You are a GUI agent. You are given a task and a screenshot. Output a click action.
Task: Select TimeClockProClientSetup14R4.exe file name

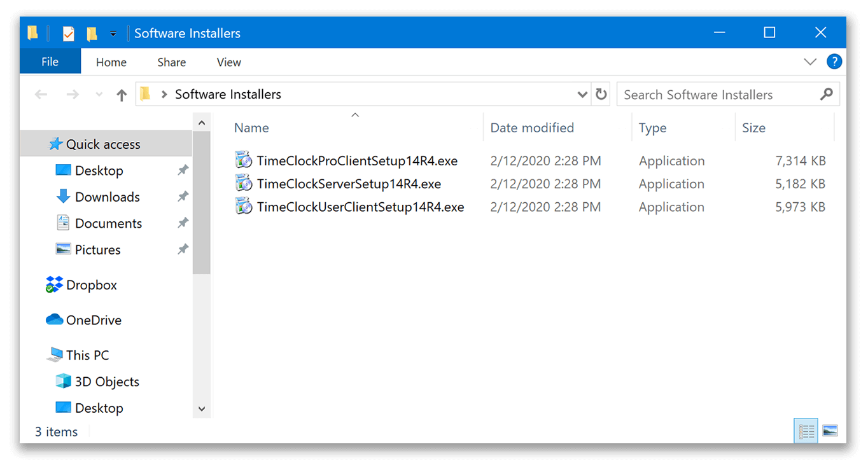click(357, 161)
